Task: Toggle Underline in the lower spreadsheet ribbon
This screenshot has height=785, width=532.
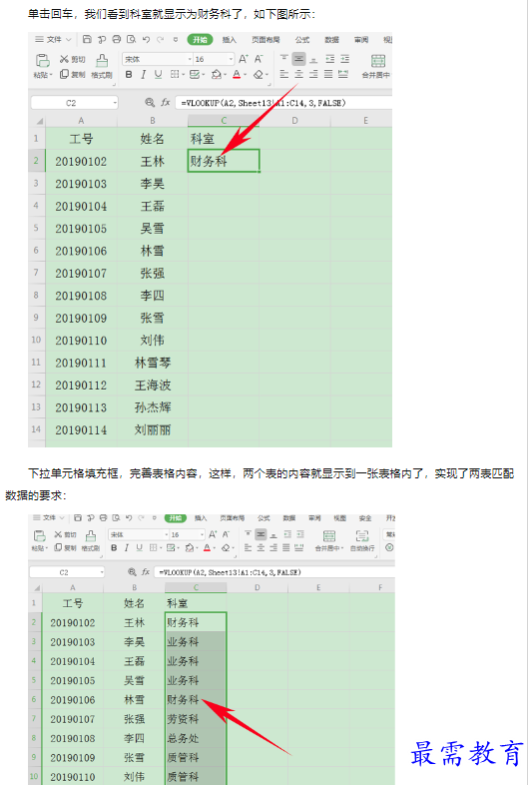Action: tap(139, 548)
